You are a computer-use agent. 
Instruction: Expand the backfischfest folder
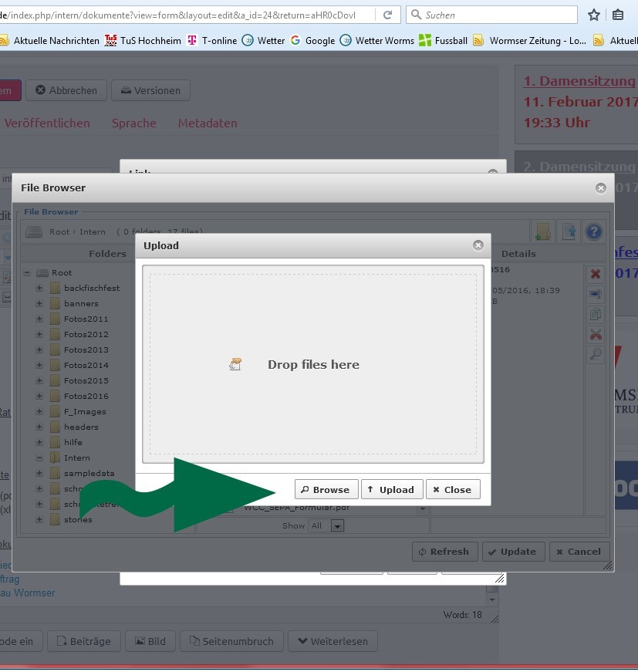click(x=39, y=288)
